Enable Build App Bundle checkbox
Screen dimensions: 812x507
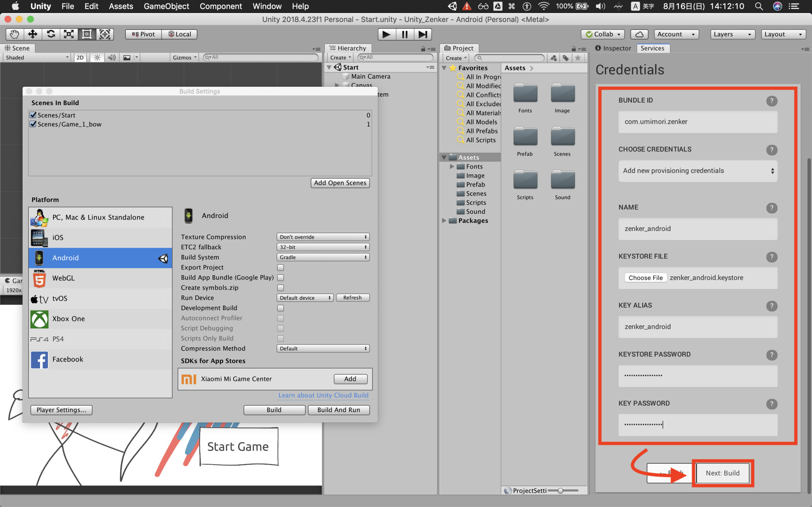pyautogui.click(x=281, y=278)
